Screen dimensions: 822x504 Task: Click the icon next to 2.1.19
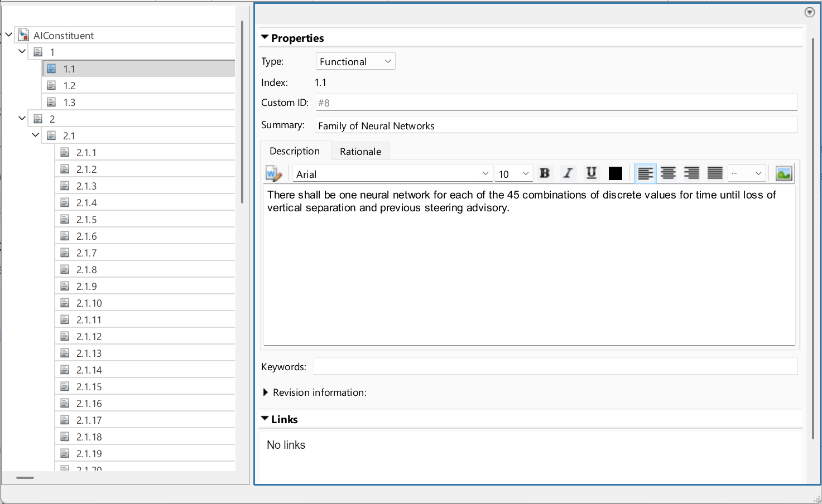(65, 453)
